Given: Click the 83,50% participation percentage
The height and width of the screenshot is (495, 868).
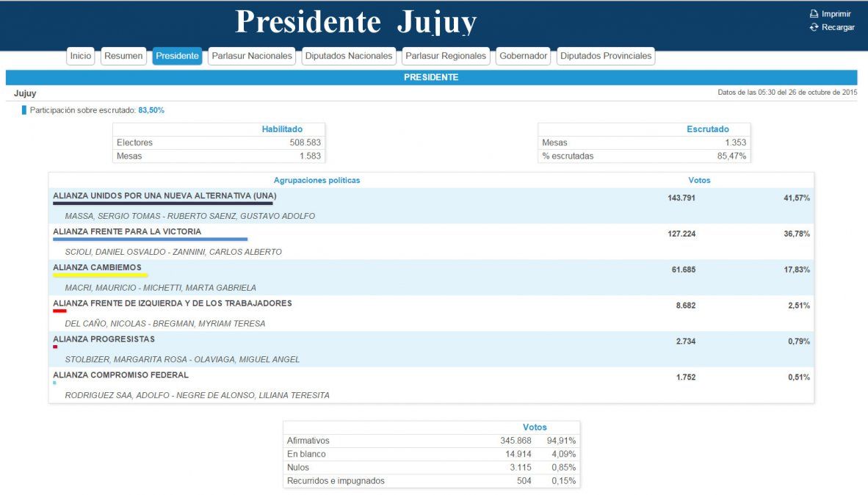Looking at the screenshot, I should (x=151, y=110).
